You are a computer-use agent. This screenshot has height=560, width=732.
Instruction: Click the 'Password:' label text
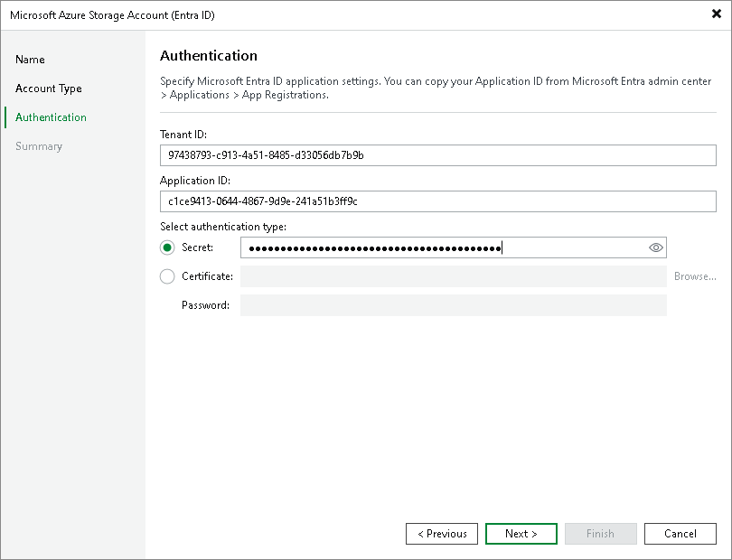205,305
